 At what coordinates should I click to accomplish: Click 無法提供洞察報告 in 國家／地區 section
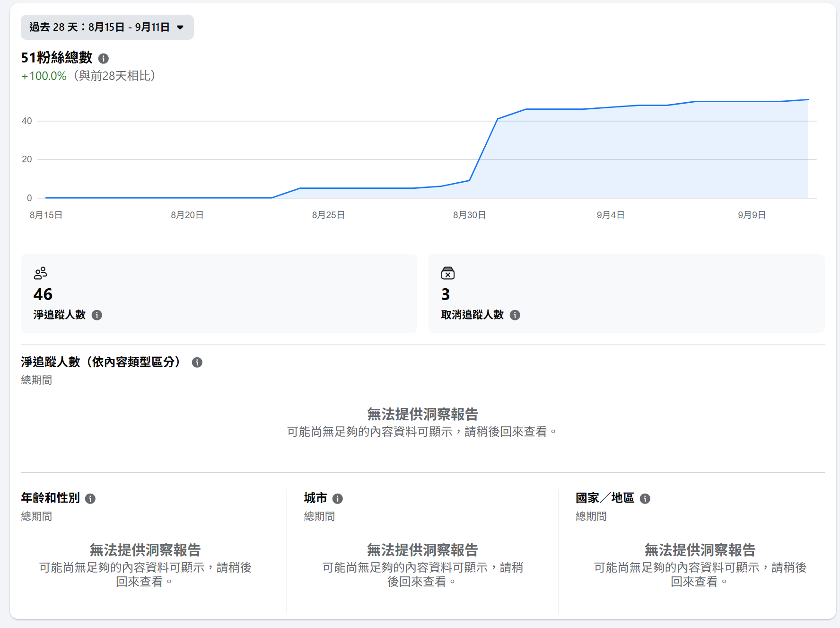coord(700,550)
